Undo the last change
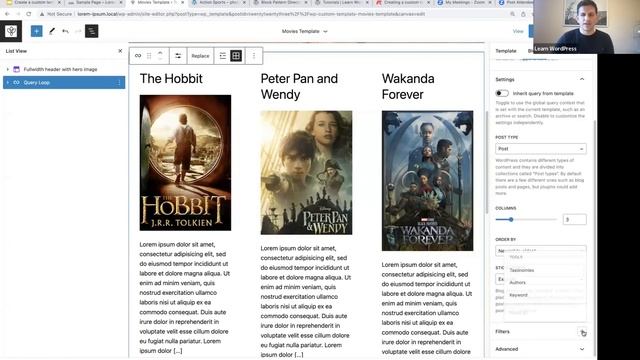Viewport: 640px width, 360px height. [x=65, y=31]
